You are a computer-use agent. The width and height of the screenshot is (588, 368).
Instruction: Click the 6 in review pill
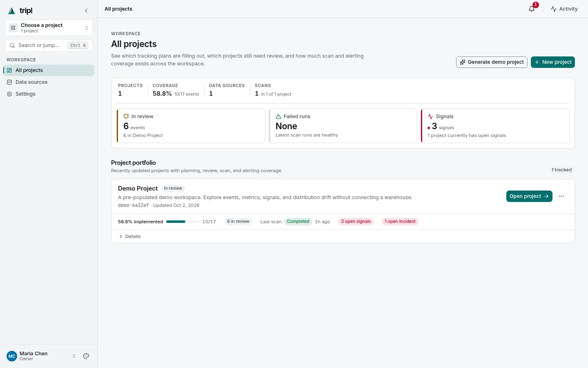coord(238,222)
